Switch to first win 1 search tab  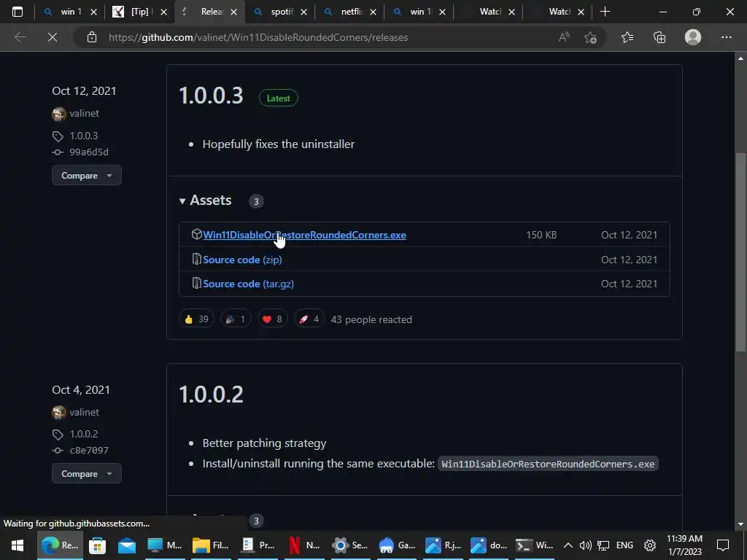(69, 12)
